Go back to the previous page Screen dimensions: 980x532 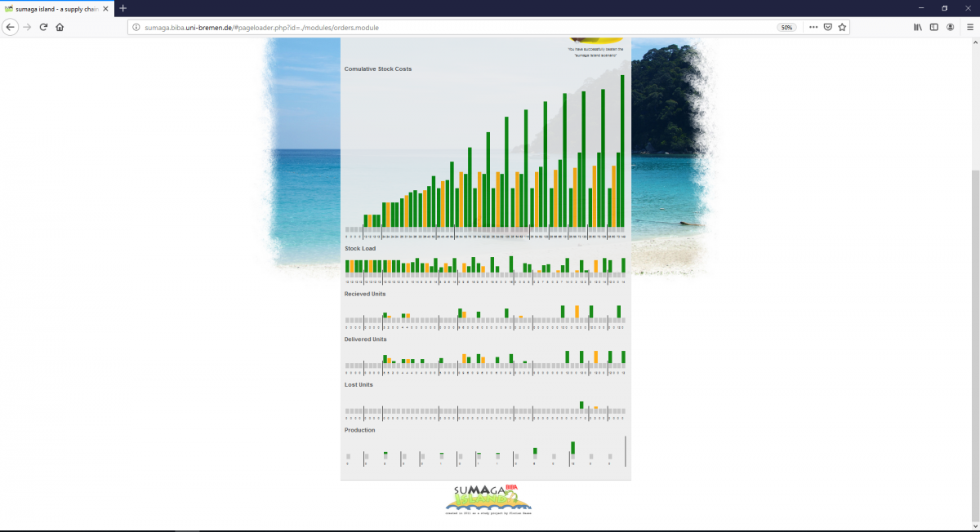click(11, 27)
